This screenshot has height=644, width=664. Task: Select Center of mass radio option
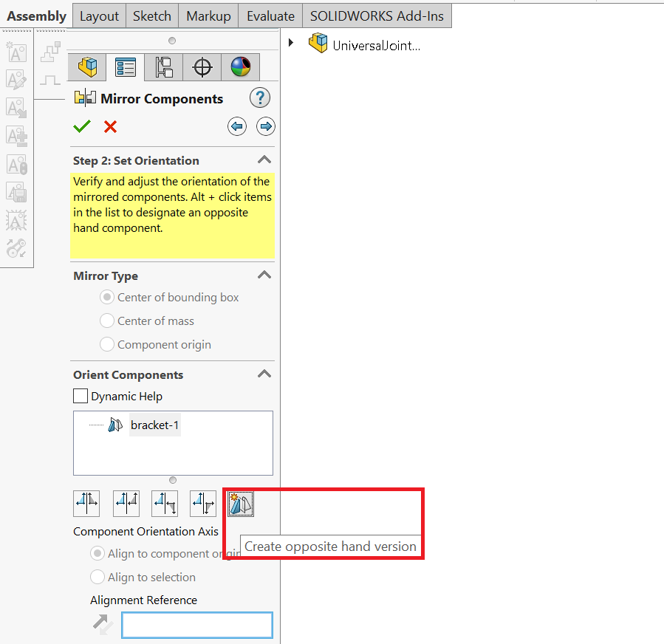coord(107,321)
